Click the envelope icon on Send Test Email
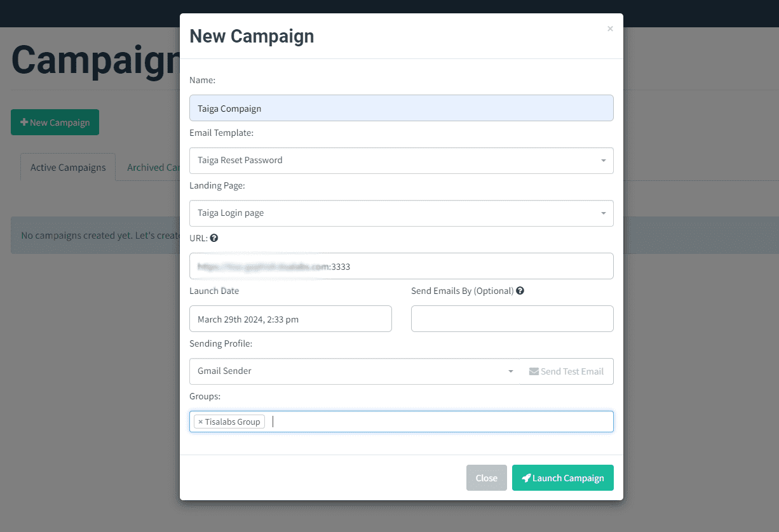Image resolution: width=779 pixels, height=532 pixels. click(x=534, y=371)
